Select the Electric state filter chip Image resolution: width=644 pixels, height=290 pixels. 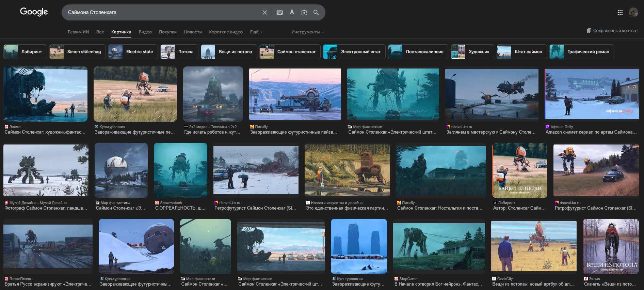(133, 52)
